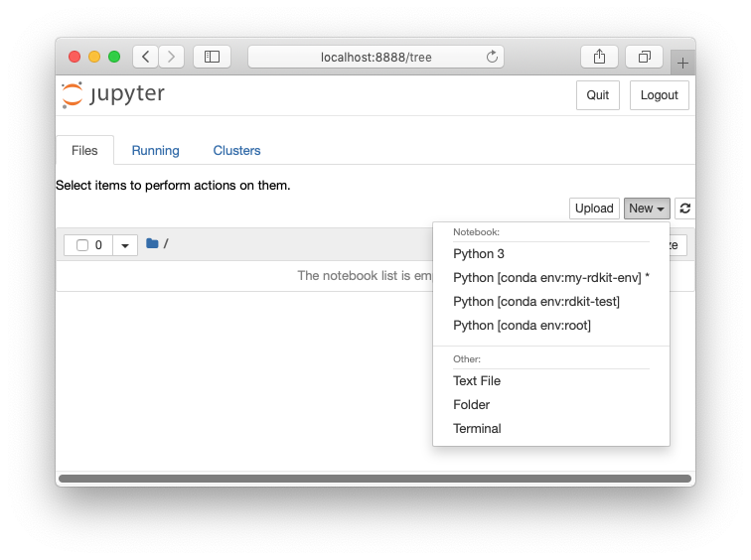The width and height of the screenshot is (751, 560).
Task: Minimize window with yellow button
Action: (94, 57)
